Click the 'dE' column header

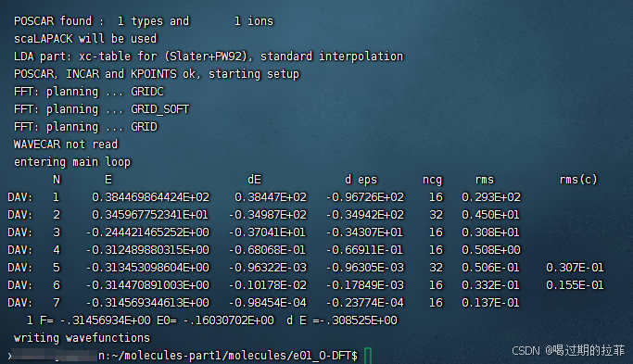[254, 180]
